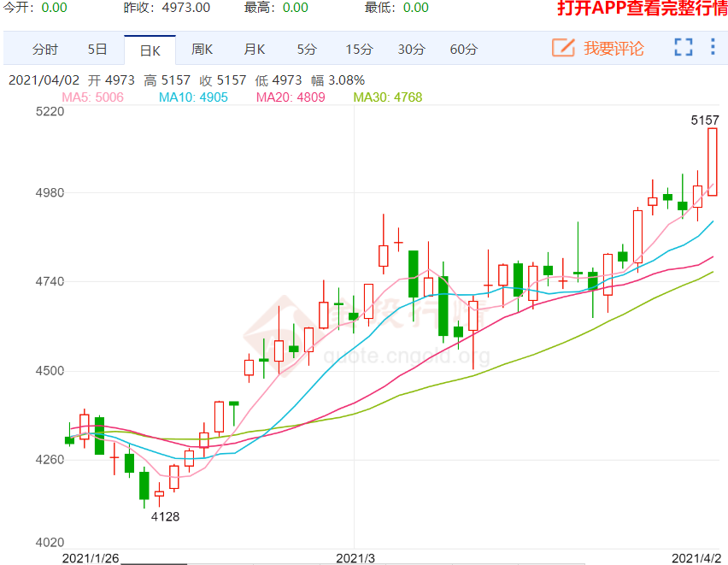Viewport: 728px width, 565px height.
Task: Switch to the 周K weekly tab
Action: click(202, 49)
